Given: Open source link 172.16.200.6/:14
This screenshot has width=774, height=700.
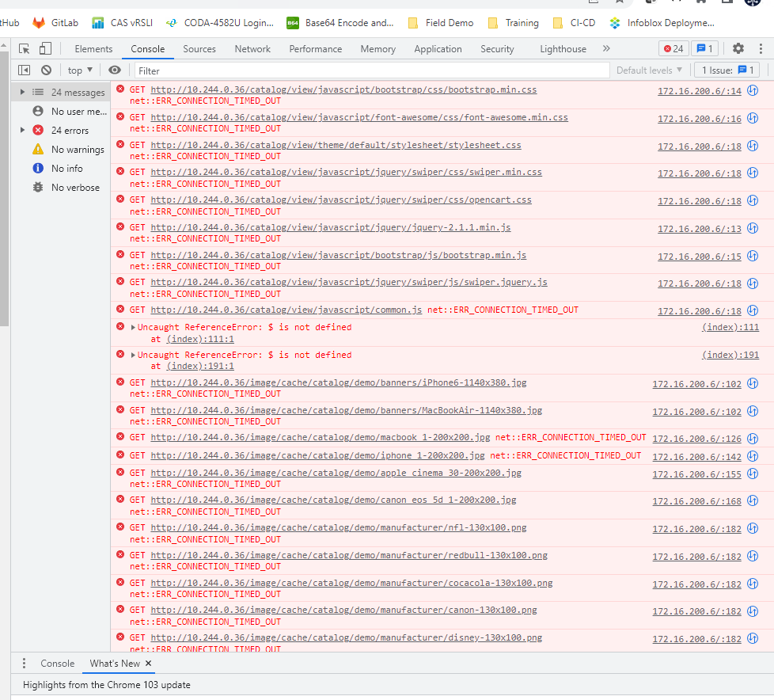Looking at the screenshot, I should (700, 91).
